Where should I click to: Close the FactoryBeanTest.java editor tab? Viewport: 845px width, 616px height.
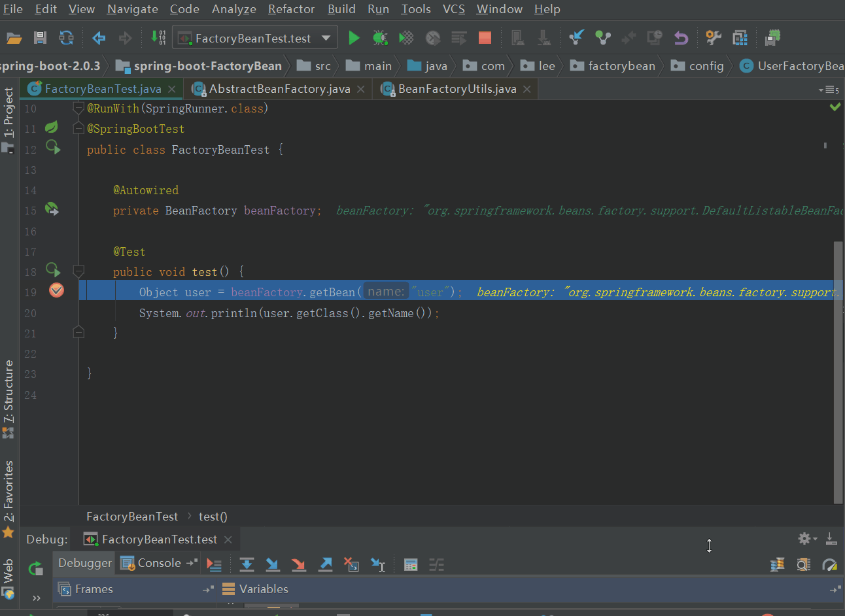coord(171,89)
